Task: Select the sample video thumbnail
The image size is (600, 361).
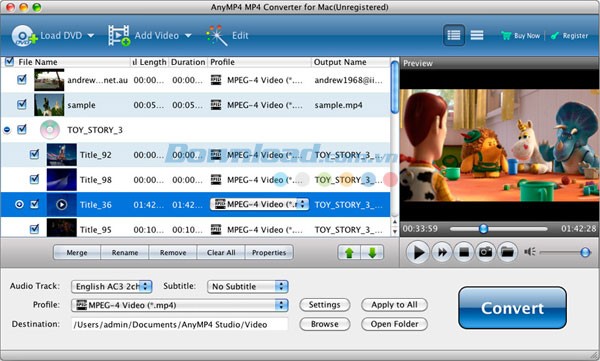Action: pyautogui.click(x=49, y=105)
